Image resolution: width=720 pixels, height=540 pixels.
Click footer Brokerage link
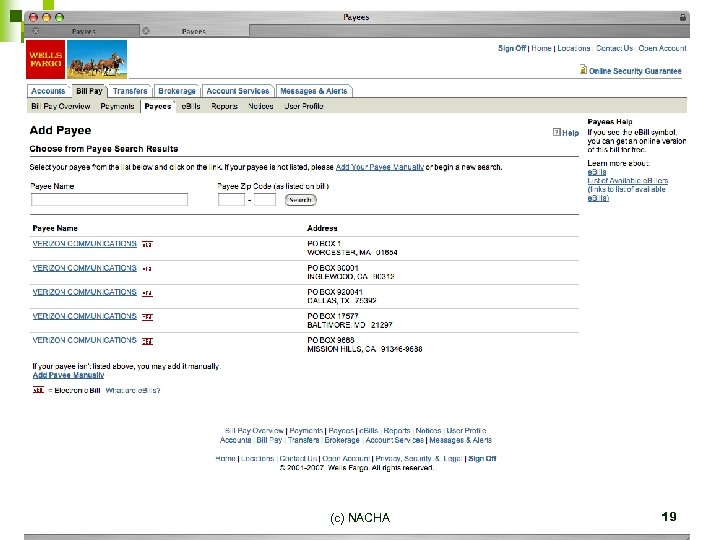pos(342,440)
